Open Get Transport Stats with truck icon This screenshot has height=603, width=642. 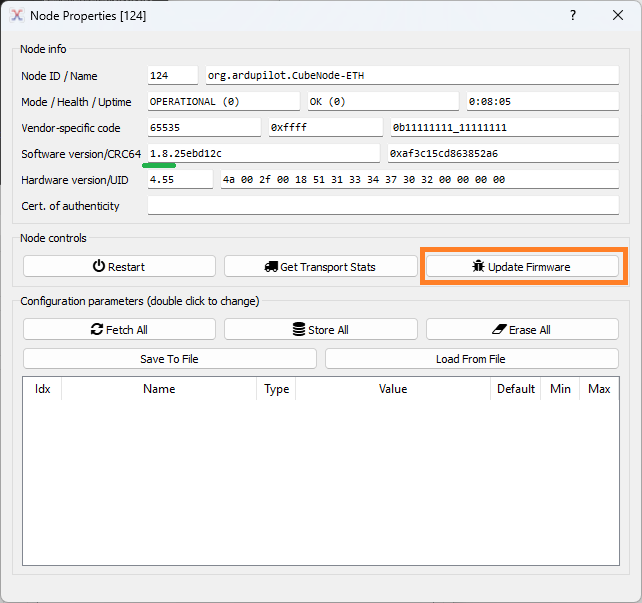[320, 266]
